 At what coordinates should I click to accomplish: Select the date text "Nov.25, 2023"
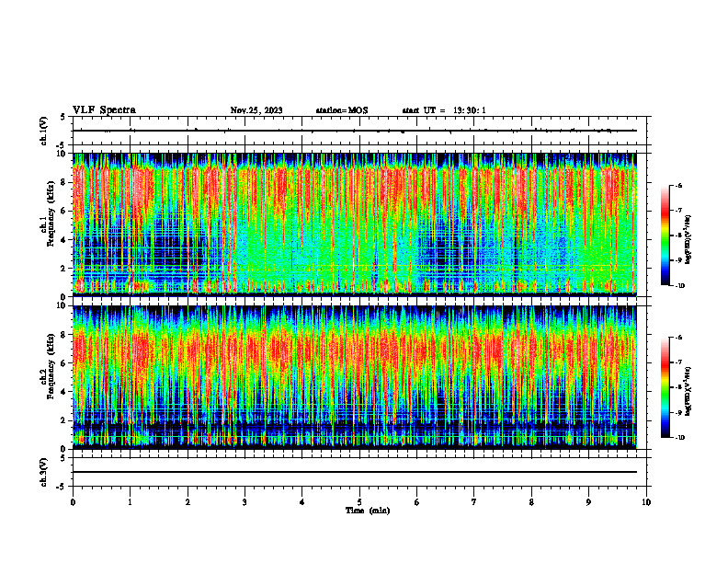click(x=256, y=110)
